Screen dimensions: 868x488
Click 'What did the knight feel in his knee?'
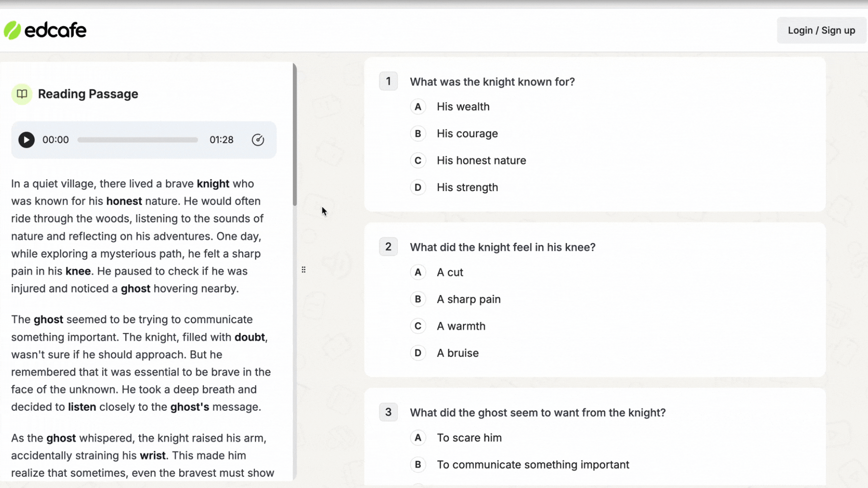pos(503,247)
